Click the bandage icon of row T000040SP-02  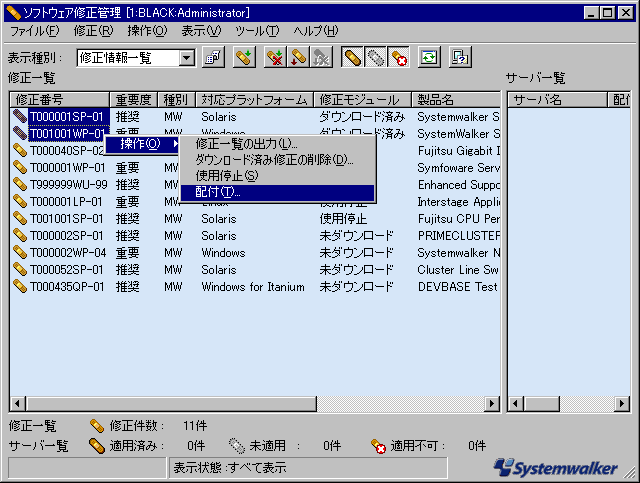[20, 150]
